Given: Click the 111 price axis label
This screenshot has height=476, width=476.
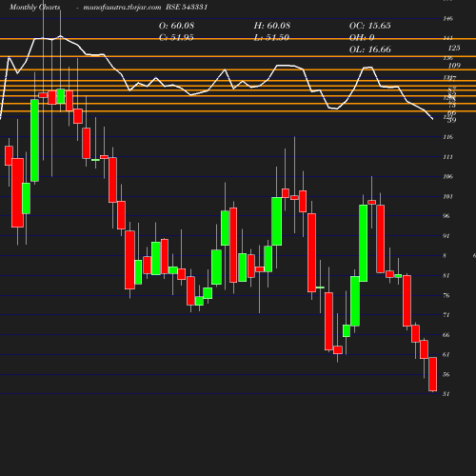Looking at the screenshot, I should point(447,157).
